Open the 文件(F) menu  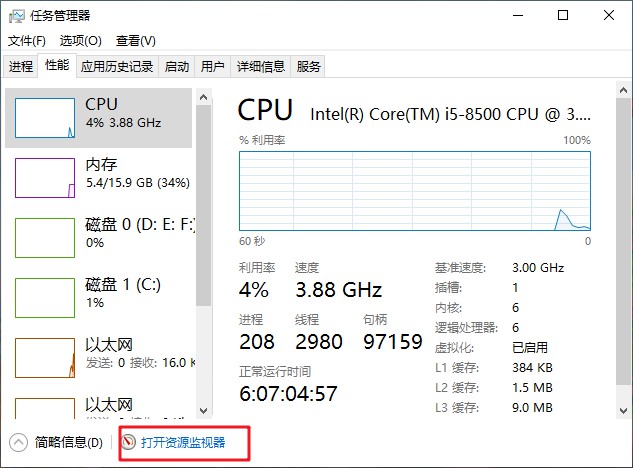[x=27, y=41]
